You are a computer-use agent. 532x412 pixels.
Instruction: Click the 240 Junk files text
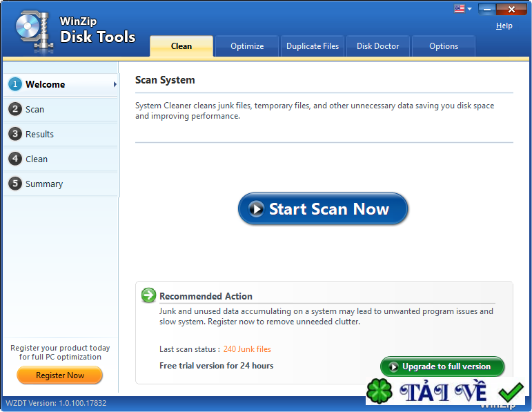click(x=247, y=349)
